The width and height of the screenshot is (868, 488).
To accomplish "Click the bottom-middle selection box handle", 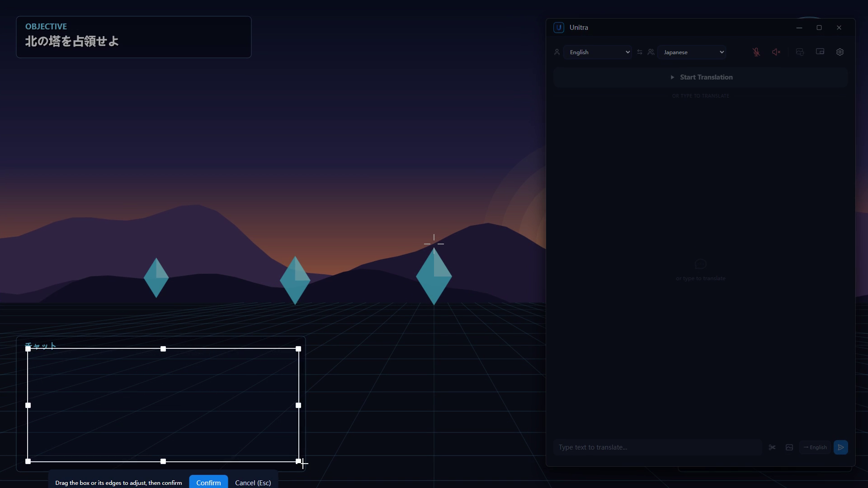I will pyautogui.click(x=163, y=461).
